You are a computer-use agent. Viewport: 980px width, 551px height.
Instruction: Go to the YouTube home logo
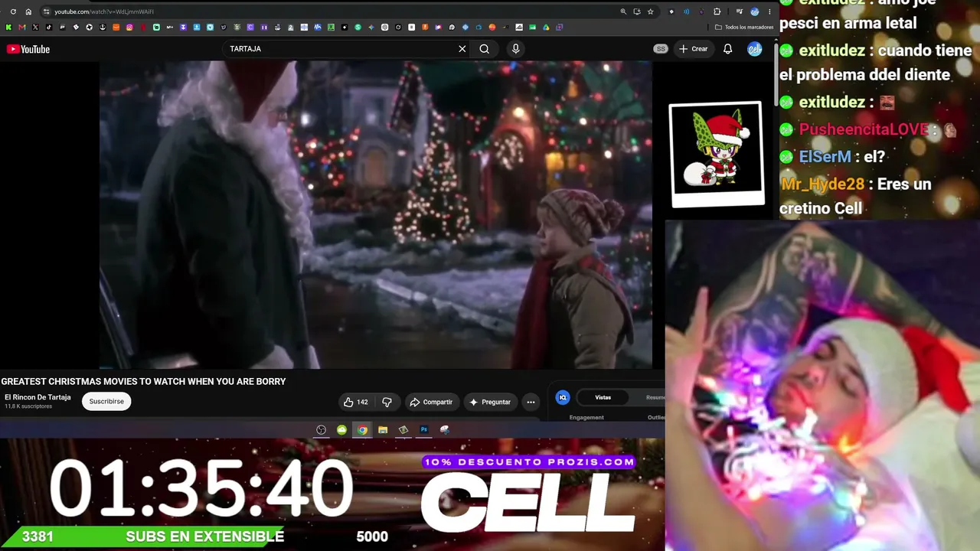click(28, 49)
